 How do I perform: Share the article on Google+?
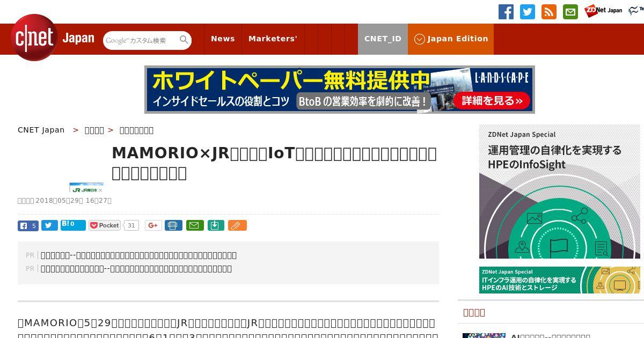click(x=153, y=225)
